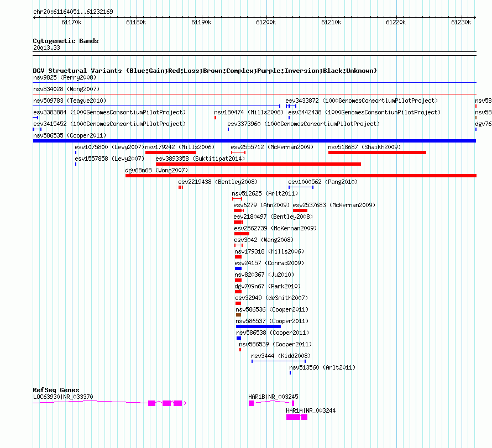Select the esv3893358 (Suktitipat2014) label
492x448 pixels.
click(x=200, y=159)
